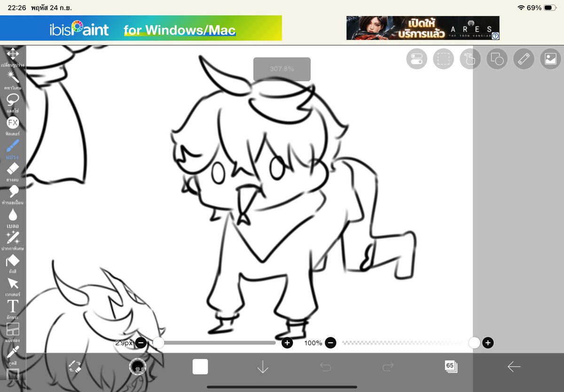Viewport: 564px width, 392px height.
Task: Click the opacity slider handle
Action: [474, 343]
